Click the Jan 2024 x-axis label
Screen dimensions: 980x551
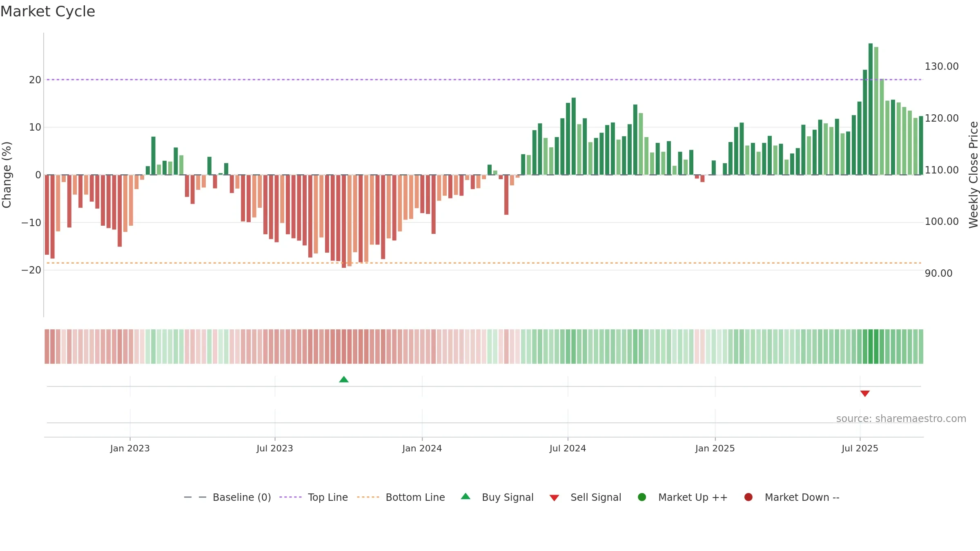click(422, 448)
